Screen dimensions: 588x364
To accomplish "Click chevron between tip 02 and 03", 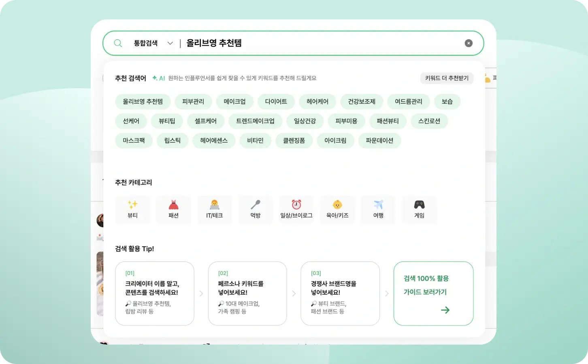I will (x=294, y=294).
